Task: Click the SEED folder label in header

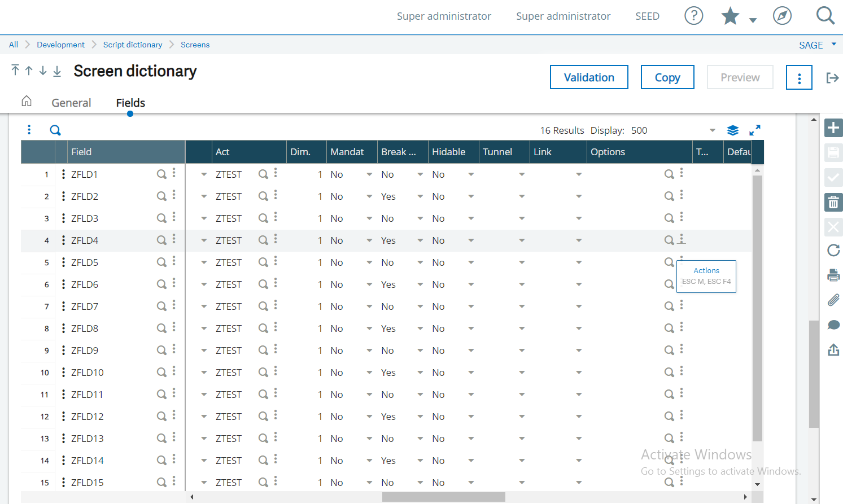Action: coord(647,16)
